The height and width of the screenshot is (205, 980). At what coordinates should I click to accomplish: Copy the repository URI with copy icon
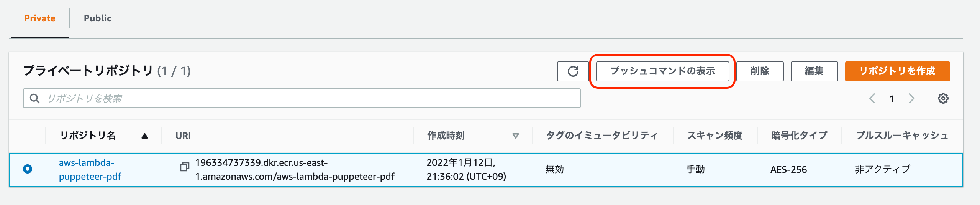tap(185, 167)
